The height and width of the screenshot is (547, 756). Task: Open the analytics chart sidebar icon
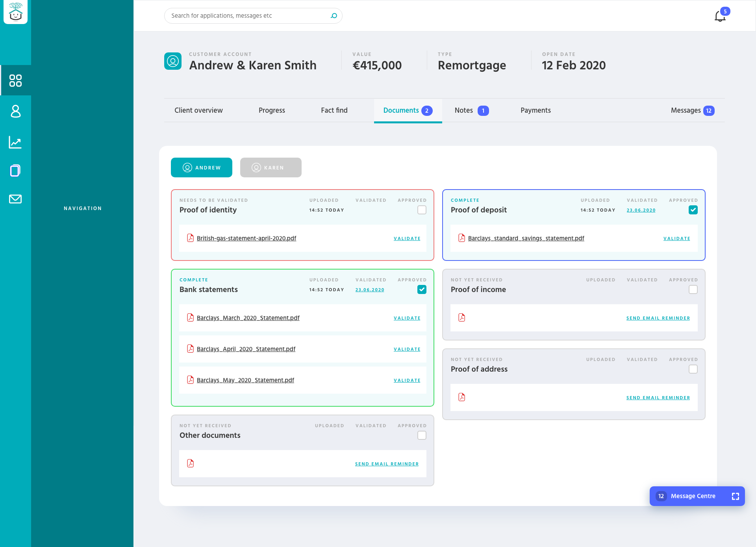pyautogui.click(x=15, y=142)
